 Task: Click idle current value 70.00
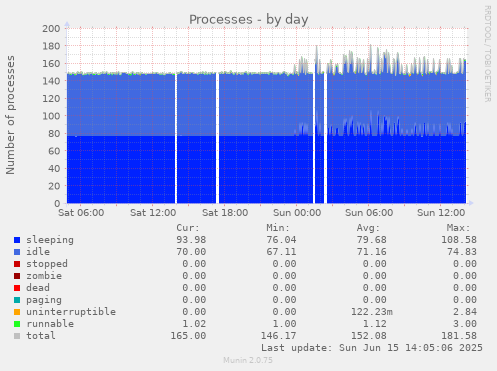tap(191, 252)
